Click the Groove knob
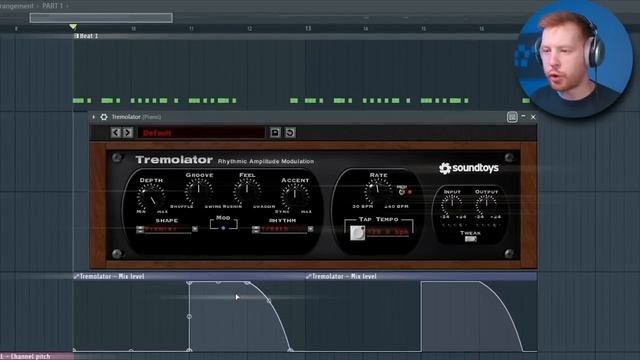Screen dimensions: 640x360 pos(199,191)
